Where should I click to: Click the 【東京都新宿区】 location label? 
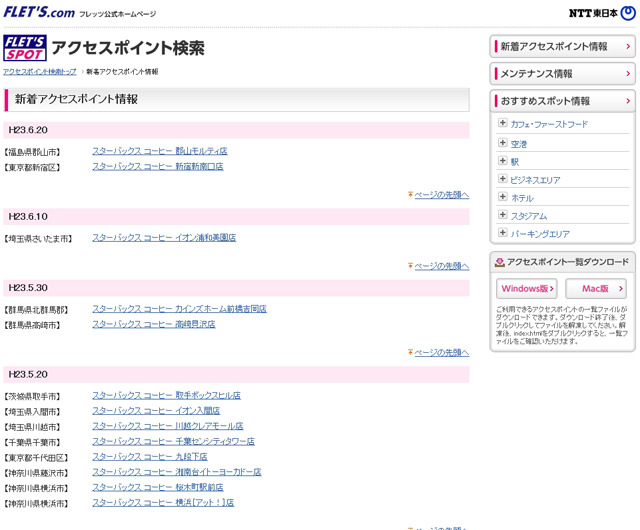(32, 167)
